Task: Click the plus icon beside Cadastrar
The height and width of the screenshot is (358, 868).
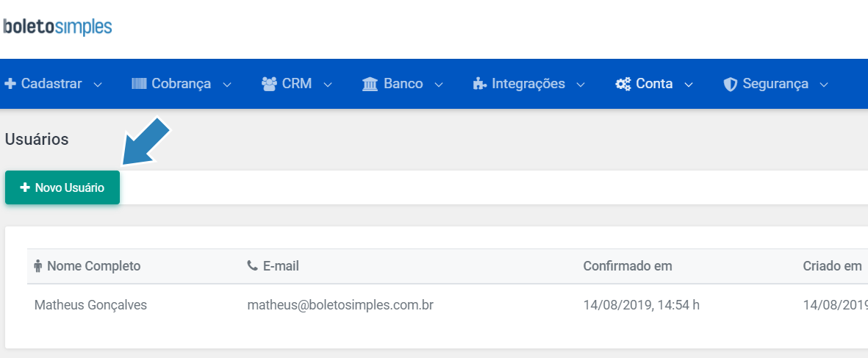Action: click(x=10, y=84)
